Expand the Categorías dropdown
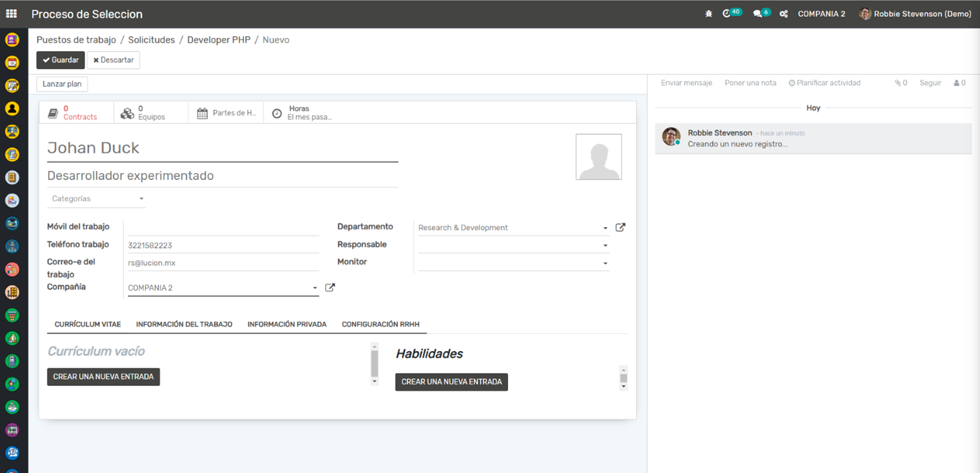The image size is (980, 473). (x=96, y=199)
